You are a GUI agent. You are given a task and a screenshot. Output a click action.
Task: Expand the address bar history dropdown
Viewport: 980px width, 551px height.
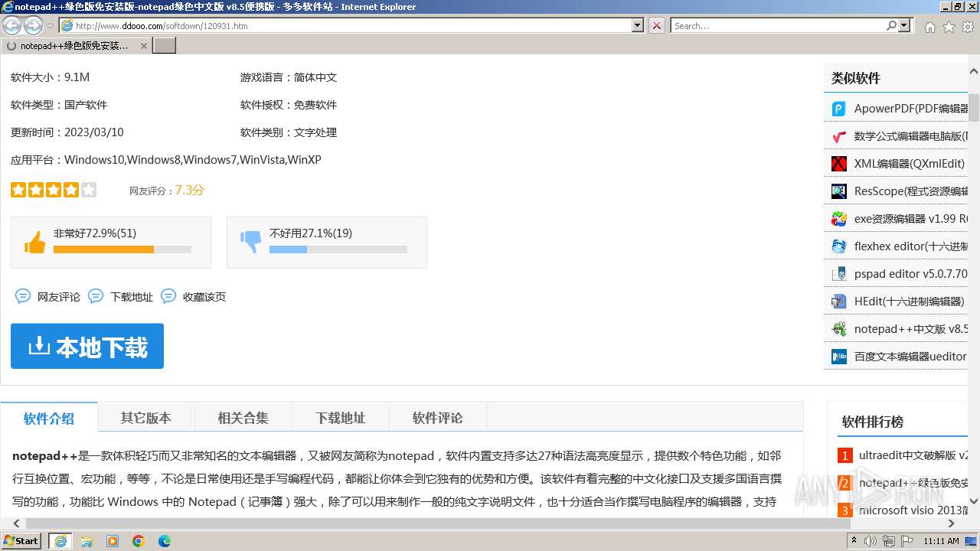tap(638, 25)
